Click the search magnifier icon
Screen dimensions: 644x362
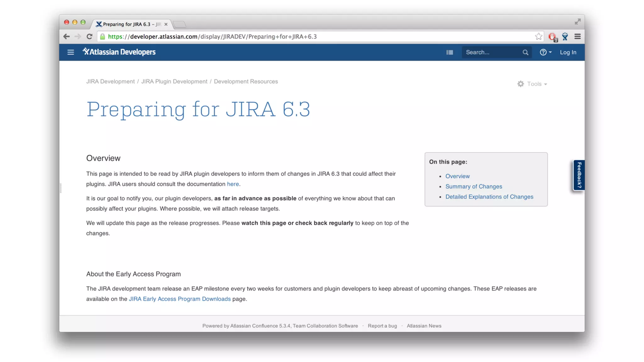pos(525,52)
